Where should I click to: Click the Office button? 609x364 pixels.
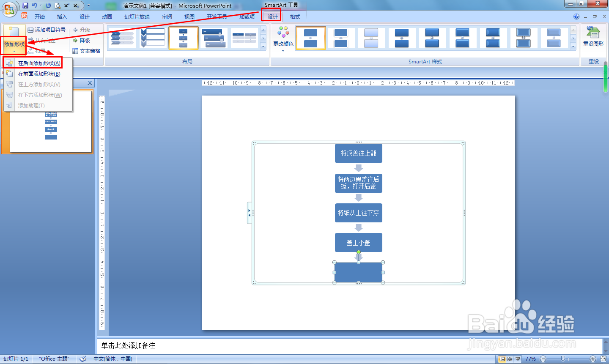point(9,9)
